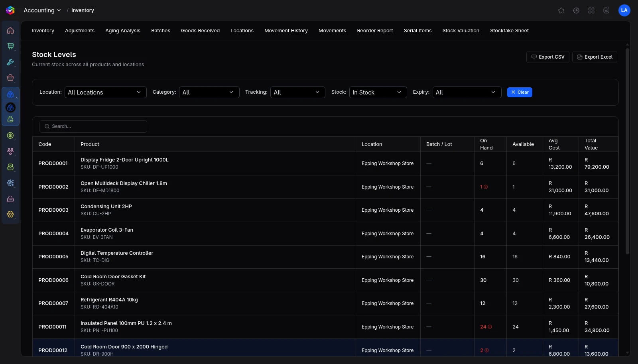Image resolution: width=638 pixels, height=364 pixels.
Task: Open the shopping cart sidebar module
Action: click(x=10, y=46)
